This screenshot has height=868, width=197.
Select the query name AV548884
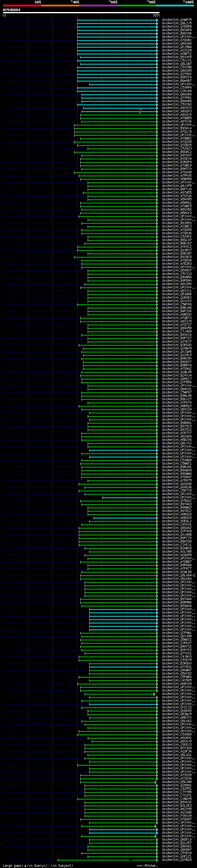click(x=11, y=10)
